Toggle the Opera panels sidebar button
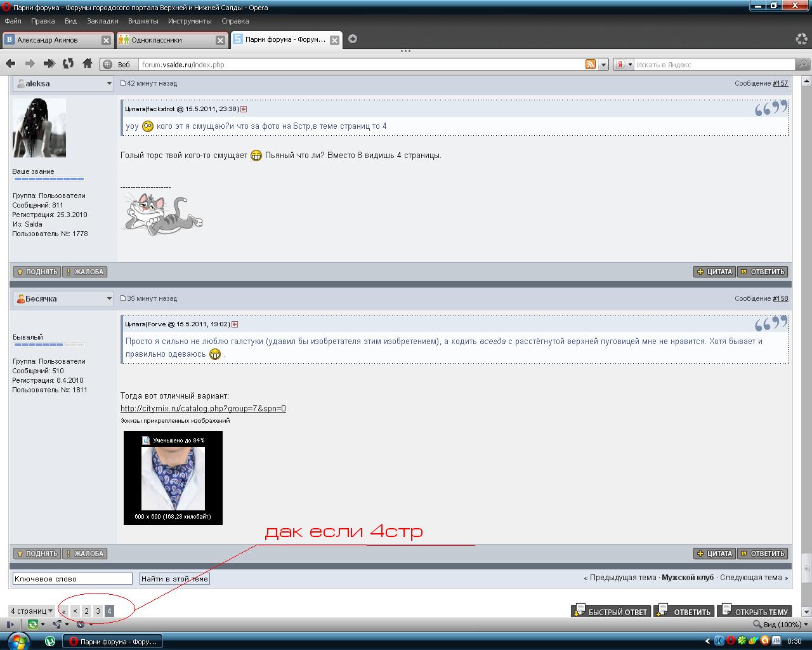Image resolution: width=812 pixels, height=650 pixels. tap(10, 625)
